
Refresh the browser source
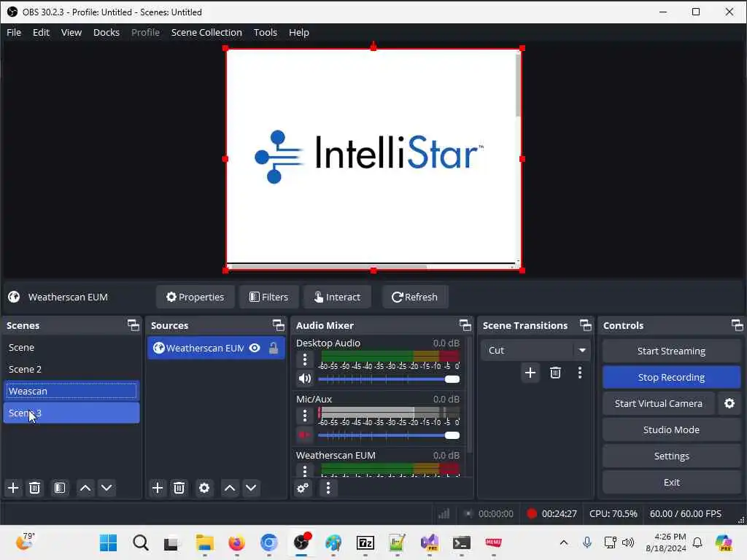[415, 297]
